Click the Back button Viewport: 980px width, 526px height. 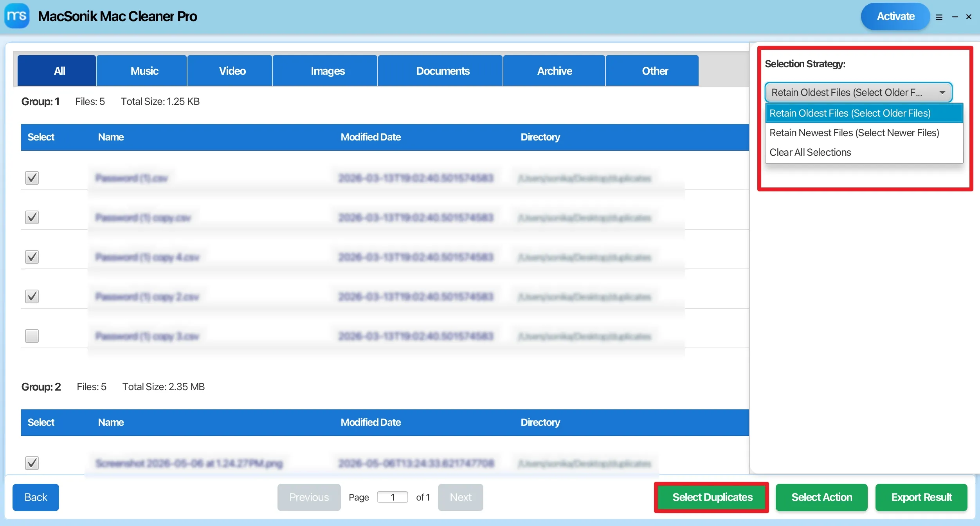pyautogui.click(x=36, y=497)
